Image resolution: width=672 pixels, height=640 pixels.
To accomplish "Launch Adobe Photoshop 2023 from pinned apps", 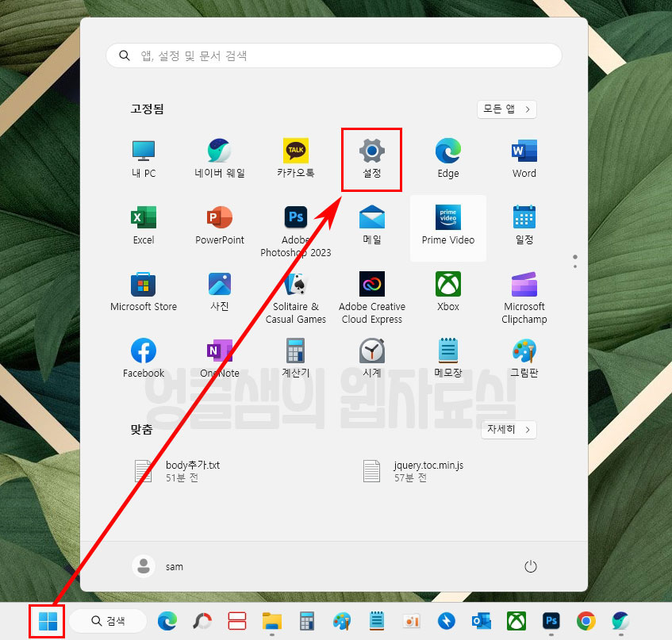I will [296, 232].
